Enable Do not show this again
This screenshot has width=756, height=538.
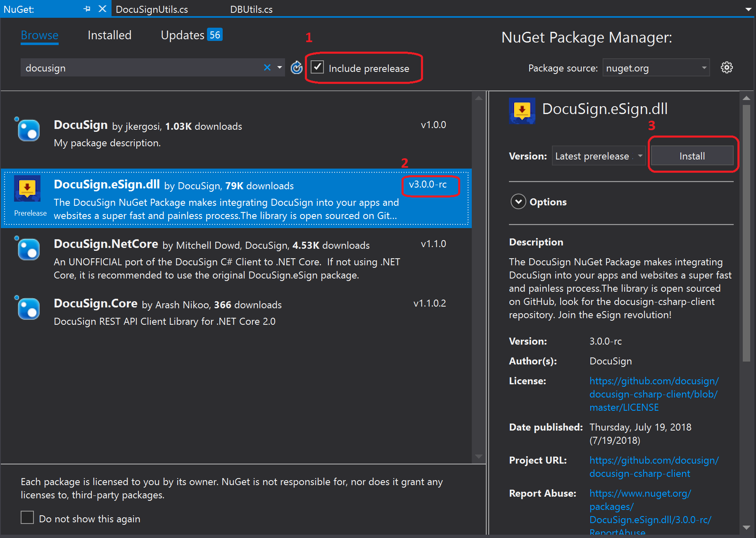27,517
